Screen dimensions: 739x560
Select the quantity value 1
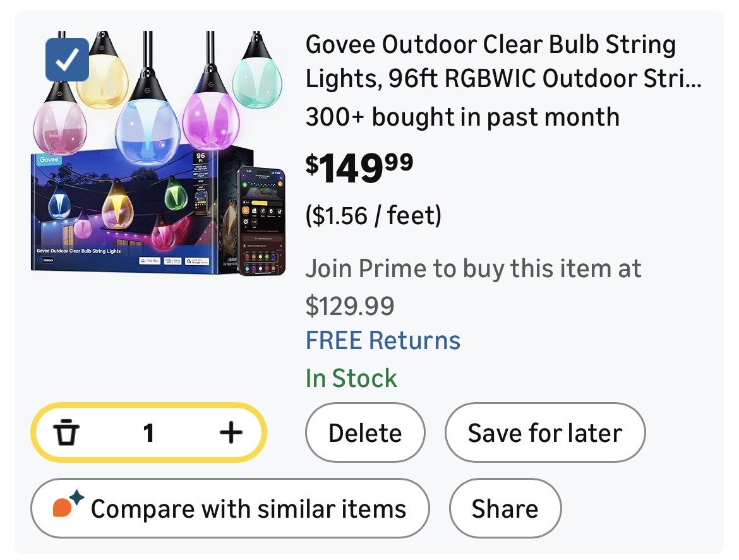click(x=148, y=433)
